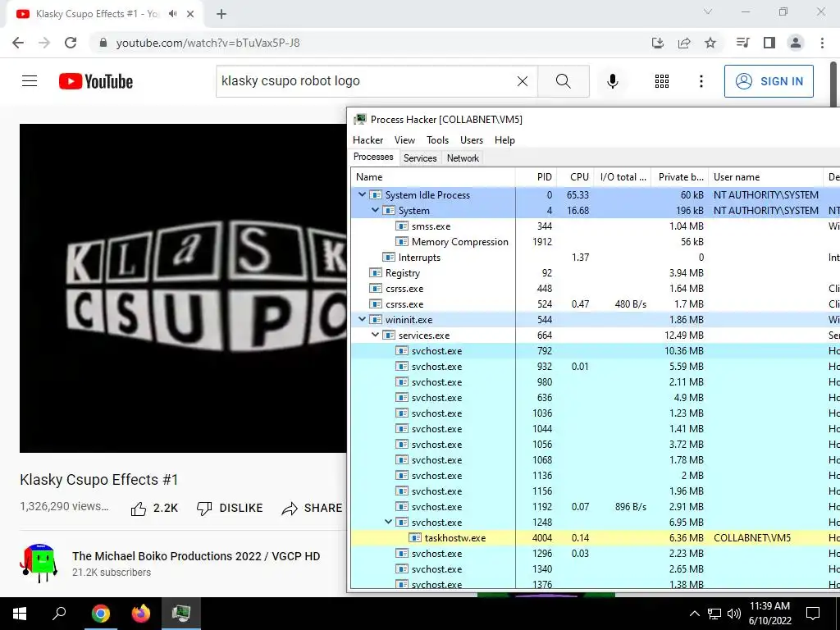840x630 pixels.
Task: Collapse the System Idle Process tree node
Action: [x=362, y=194]
